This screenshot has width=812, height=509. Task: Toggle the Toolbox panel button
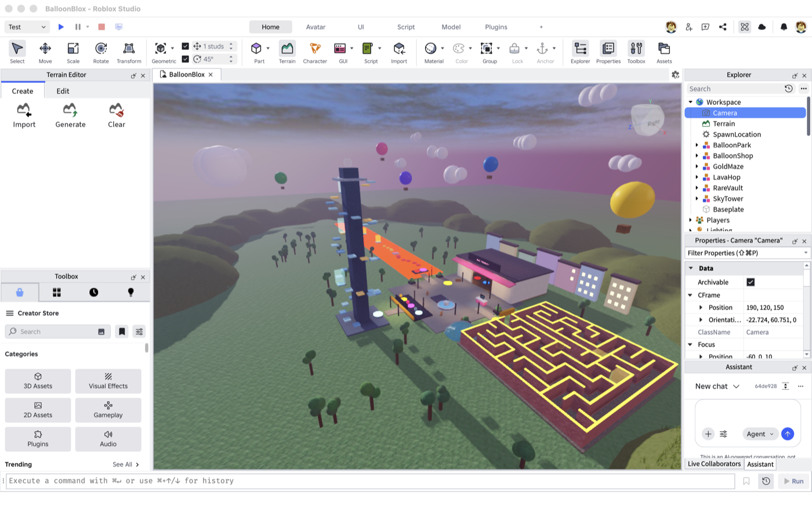coord(636,52)
